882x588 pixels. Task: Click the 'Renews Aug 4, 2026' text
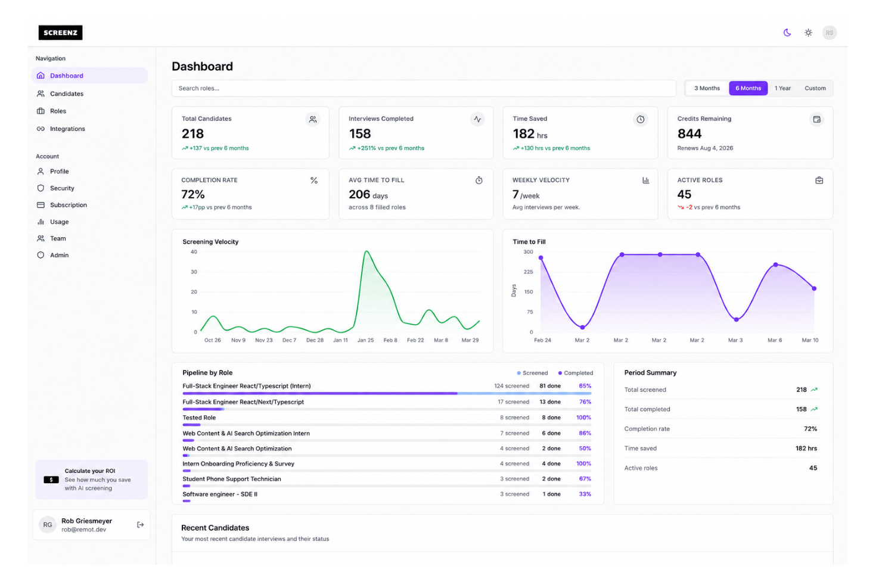(705, 148)
